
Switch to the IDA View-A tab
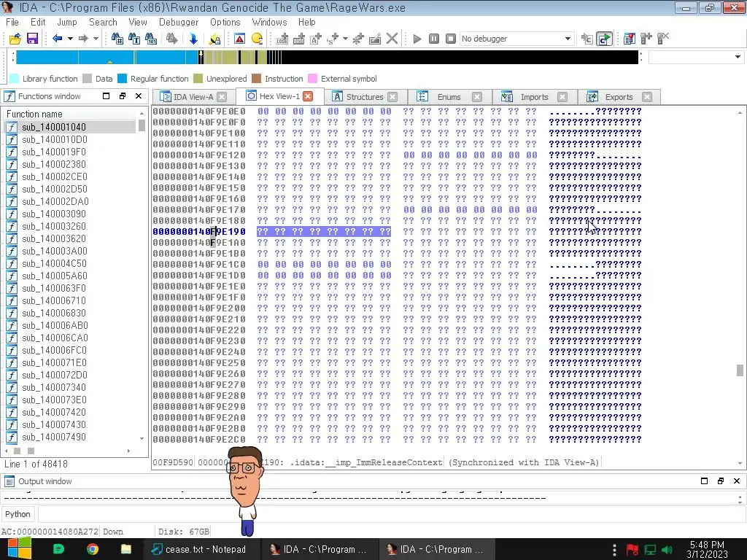tap(193, 97)
